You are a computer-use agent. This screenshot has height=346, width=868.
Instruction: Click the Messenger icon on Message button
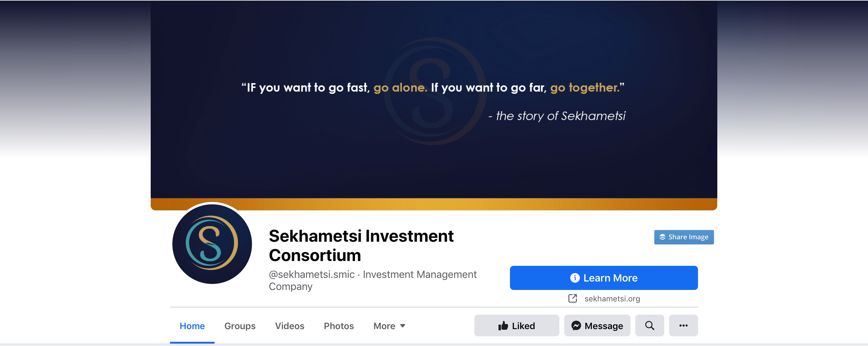pos(576,326)
